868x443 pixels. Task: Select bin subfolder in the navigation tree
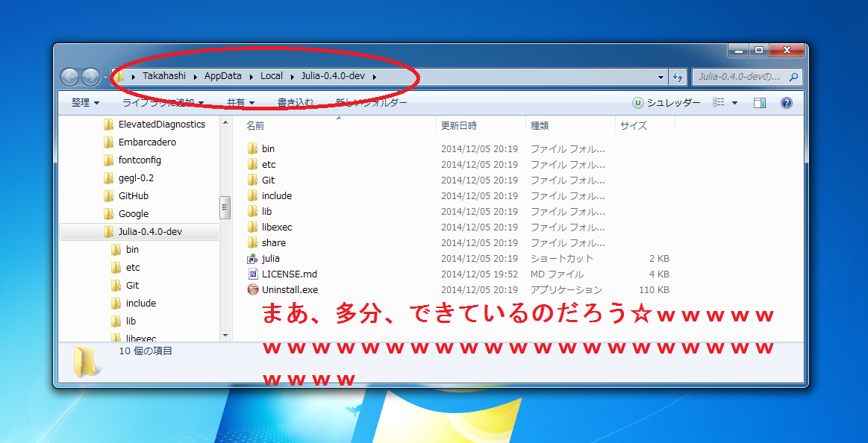coord(132,249)
